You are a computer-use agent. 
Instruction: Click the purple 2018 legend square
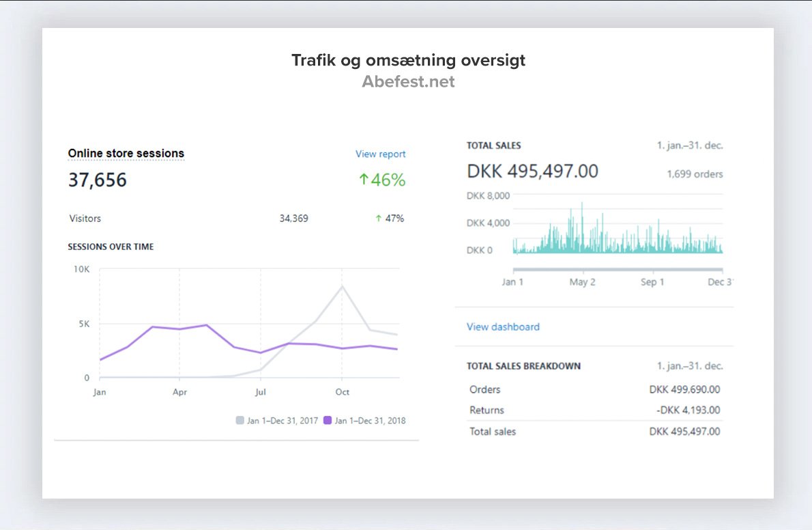(x=328, y=421)
